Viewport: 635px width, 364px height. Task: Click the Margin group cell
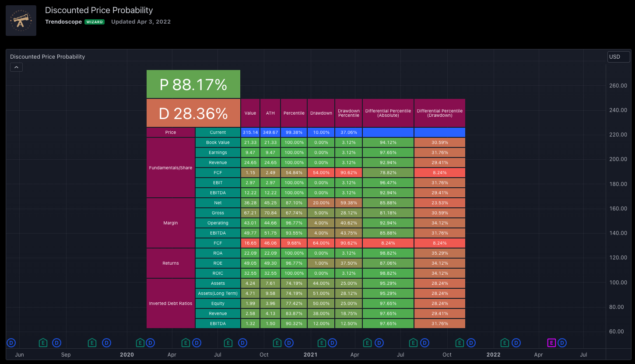tap(171, 223)
